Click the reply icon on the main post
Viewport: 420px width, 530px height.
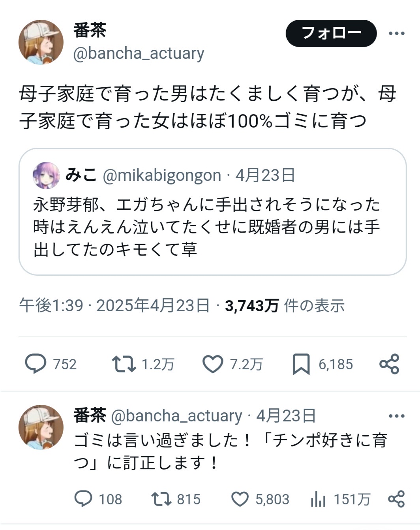36,364
